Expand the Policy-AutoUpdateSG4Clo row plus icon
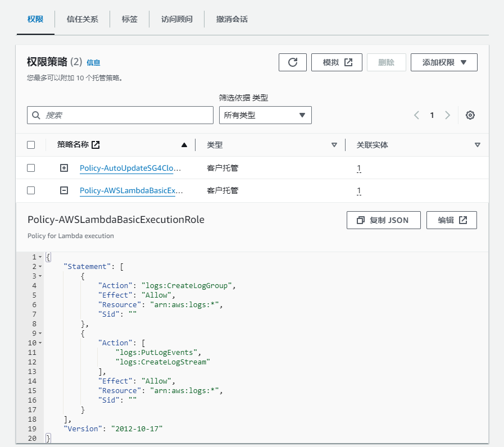504x447 pixels. tap(64, 168)
